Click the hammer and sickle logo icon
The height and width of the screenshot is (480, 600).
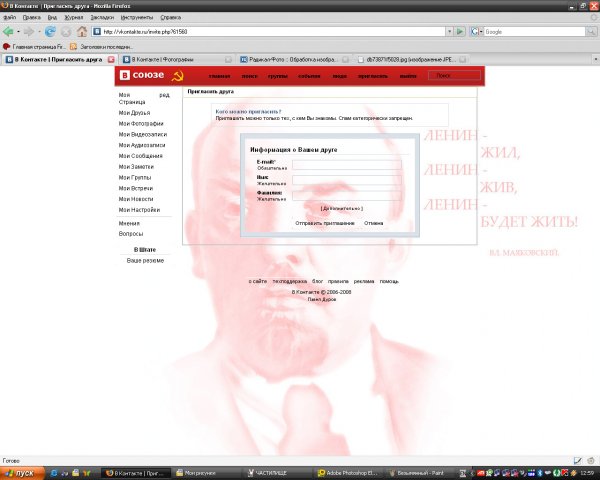pyautogui.click(x=177, y=76)
